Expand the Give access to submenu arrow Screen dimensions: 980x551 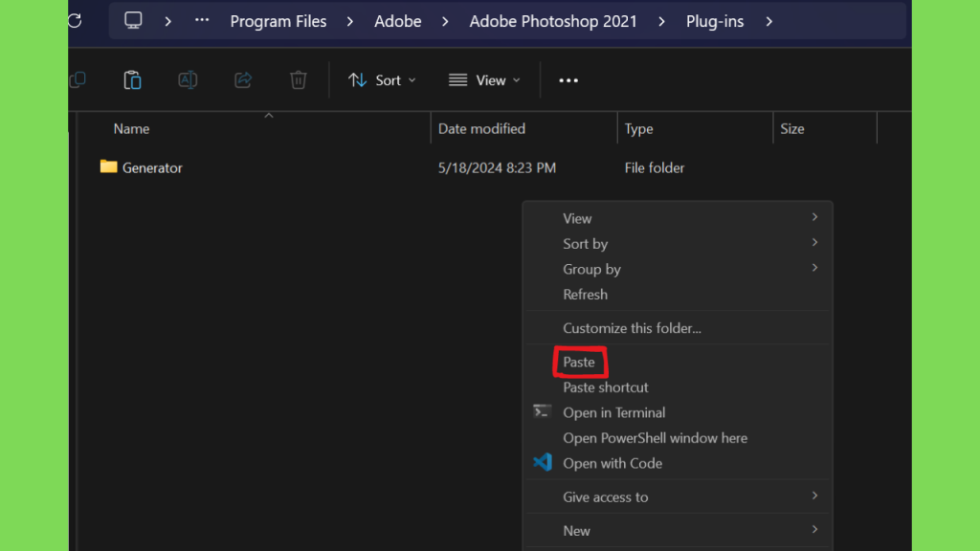[x=815, y=496]
